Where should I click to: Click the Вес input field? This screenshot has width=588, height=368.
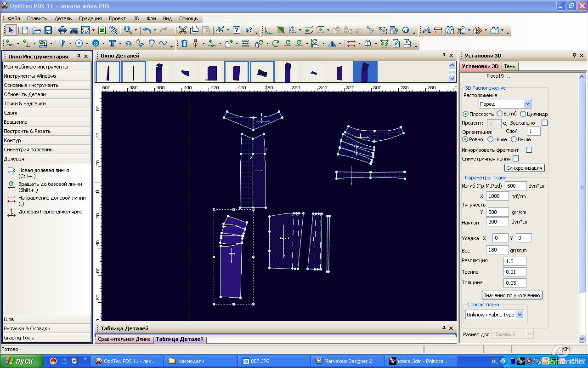coord(497,250)
